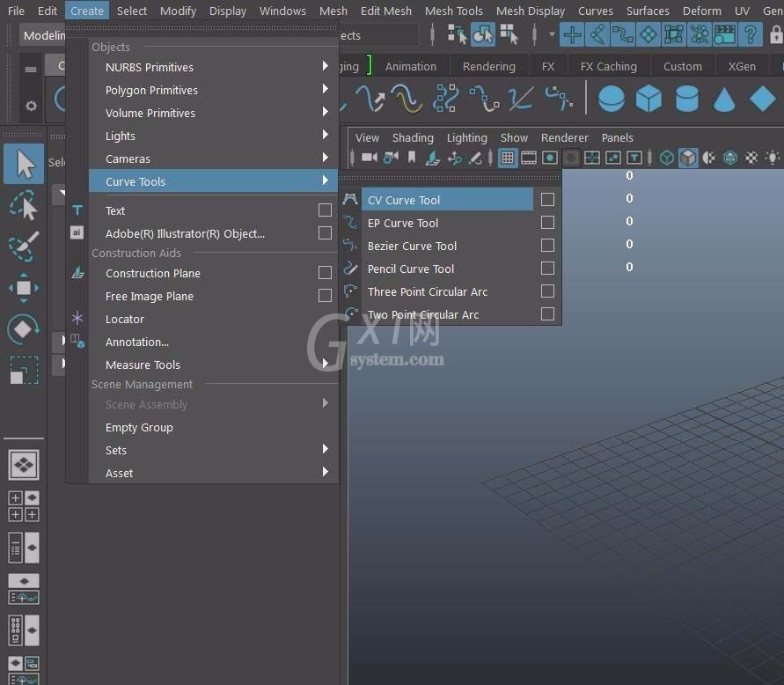Viewport: 784px width, 685px height.
Task: Choose Pencil Curve Tool
Action: (x=447, y=269)
